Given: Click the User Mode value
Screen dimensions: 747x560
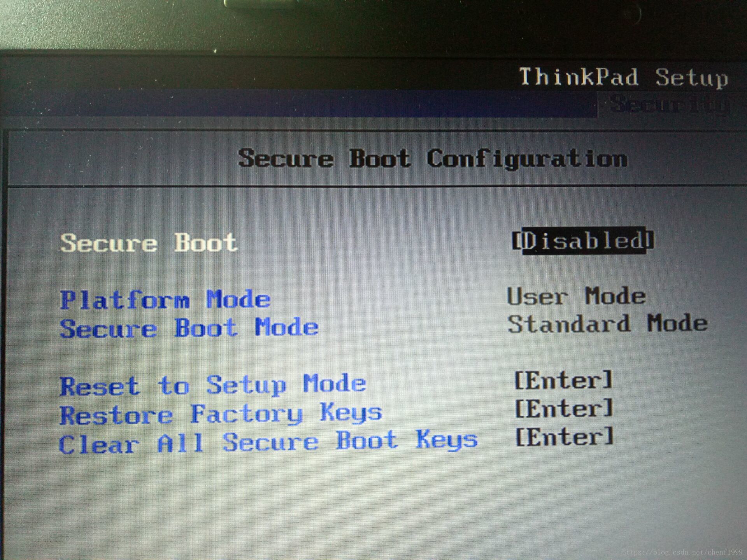Looking at the screenshot, I should 576,296.
